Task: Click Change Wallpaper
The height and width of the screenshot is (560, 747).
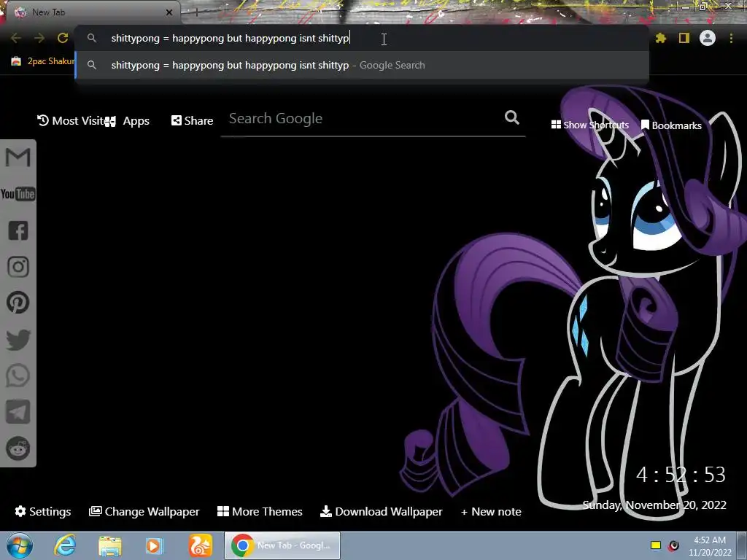Action: pos(144,511)
